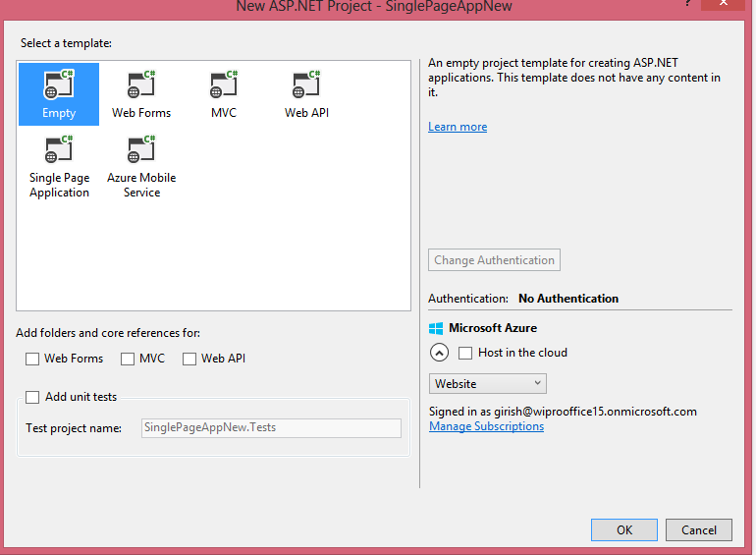Enable Add unit tests checkbox

pos(32,397)
